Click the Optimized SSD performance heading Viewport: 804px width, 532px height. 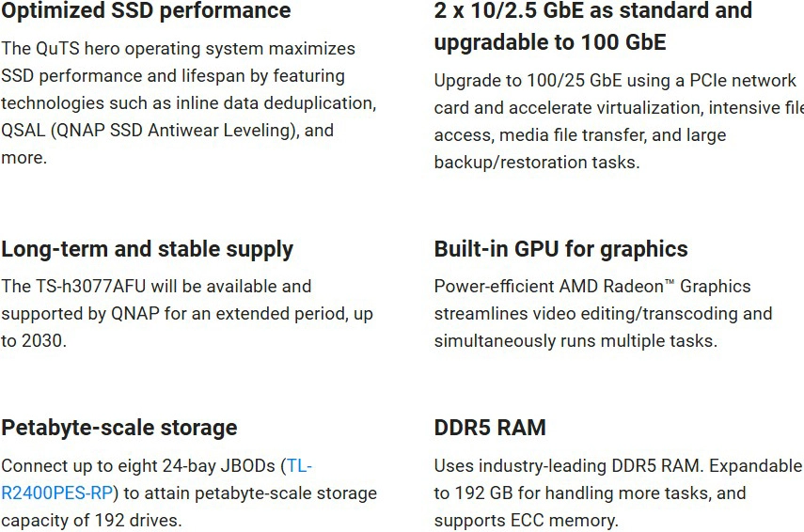pyautogui.click(x=146, y=10)
